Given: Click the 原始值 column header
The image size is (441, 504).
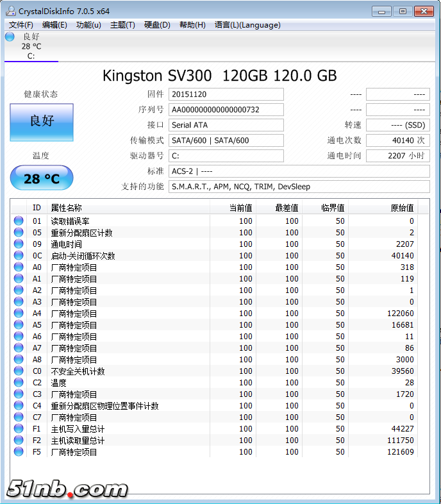Looking at the screenshot, I should 383,208.
